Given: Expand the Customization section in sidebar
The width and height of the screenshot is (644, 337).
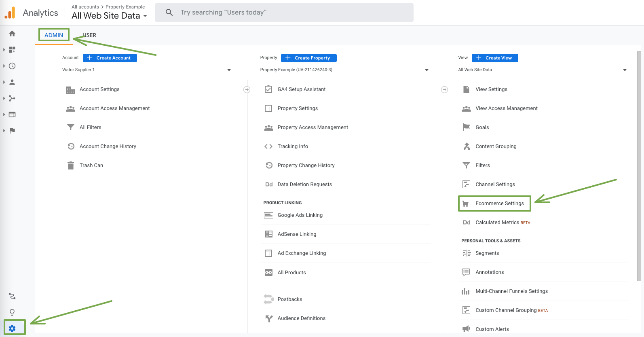Looking at the screenshot, I should pos(4,50).
